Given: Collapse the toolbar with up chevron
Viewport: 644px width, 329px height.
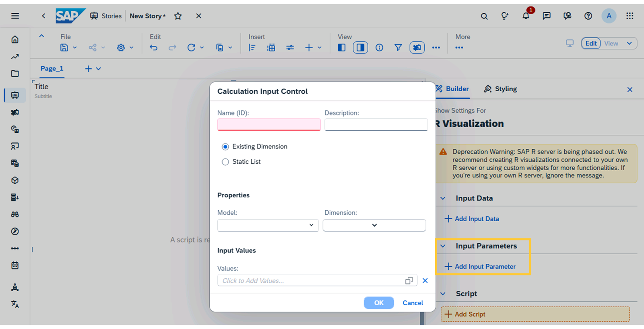Looking at the screenshot, I should [x=41, y=36].
